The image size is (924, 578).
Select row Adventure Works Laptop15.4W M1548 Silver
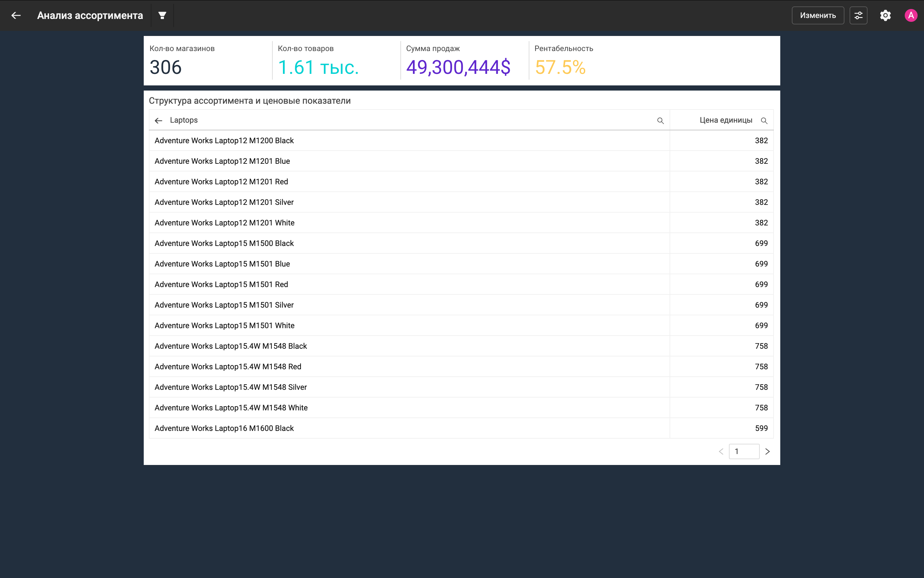click(x=461, y=387)
